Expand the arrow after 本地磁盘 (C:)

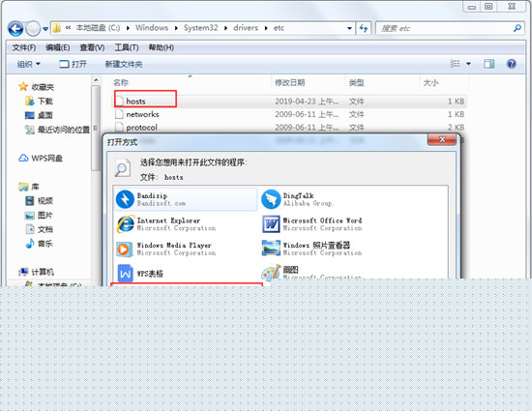[128, 28]
